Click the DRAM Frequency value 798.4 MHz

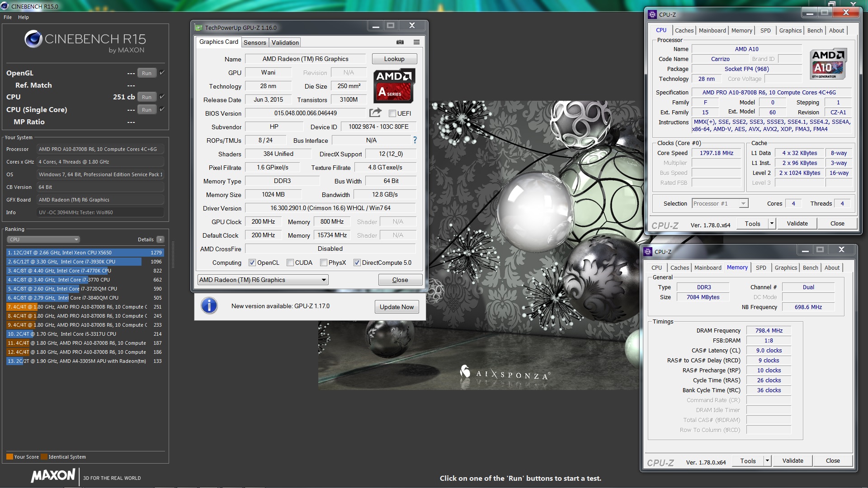click(x=769, y=331)
